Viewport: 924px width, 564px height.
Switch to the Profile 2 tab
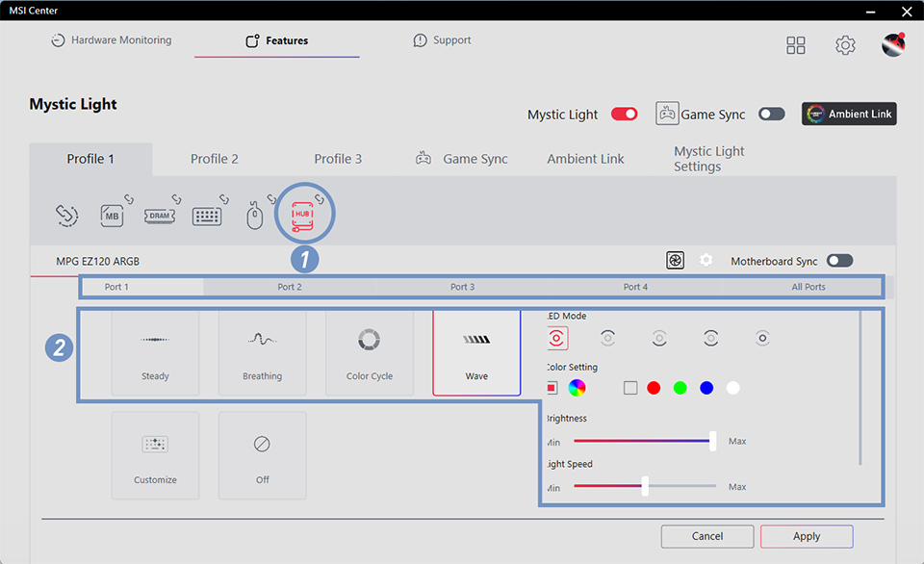[x=214, y=159]
